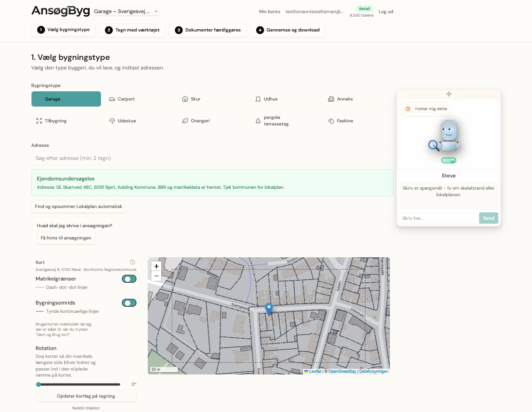Select the Carport building type

[x=139, y=99]
